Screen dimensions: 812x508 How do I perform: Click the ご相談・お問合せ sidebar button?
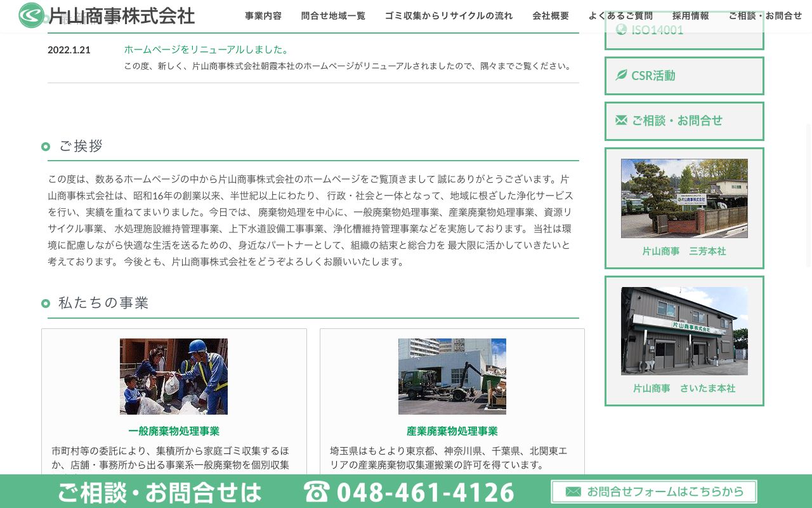tap(684, 121)
